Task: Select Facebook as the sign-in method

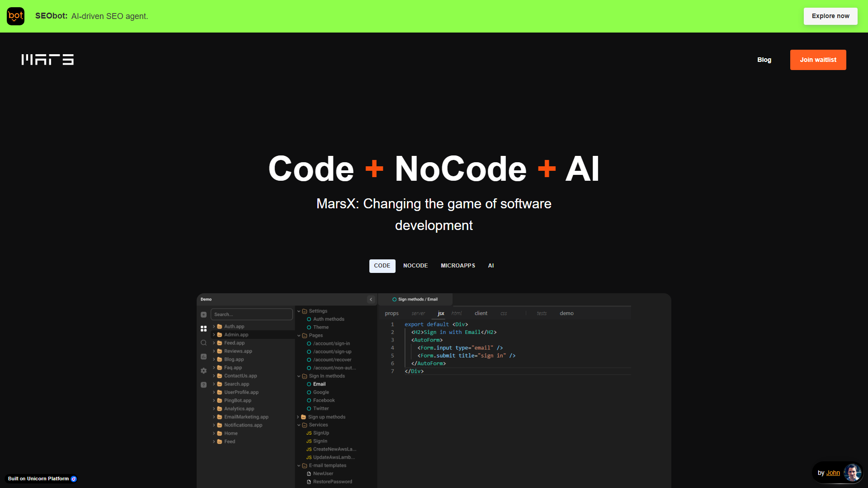Action: 324,400
